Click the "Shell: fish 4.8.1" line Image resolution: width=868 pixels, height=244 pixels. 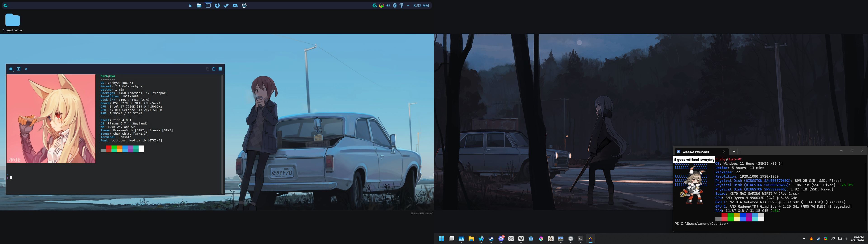coord(116,120)
